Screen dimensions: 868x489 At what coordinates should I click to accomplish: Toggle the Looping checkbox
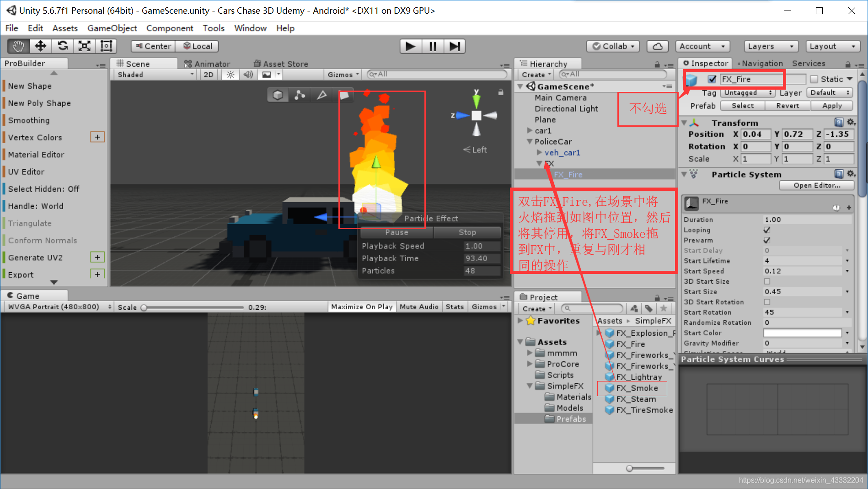pyautogui.click(x=767, y=230)
